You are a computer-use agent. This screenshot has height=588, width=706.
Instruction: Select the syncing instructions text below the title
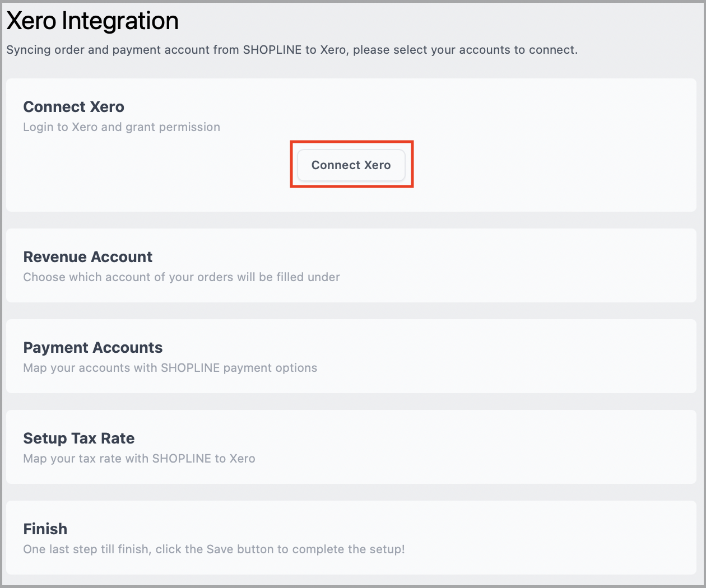(292, 50)
